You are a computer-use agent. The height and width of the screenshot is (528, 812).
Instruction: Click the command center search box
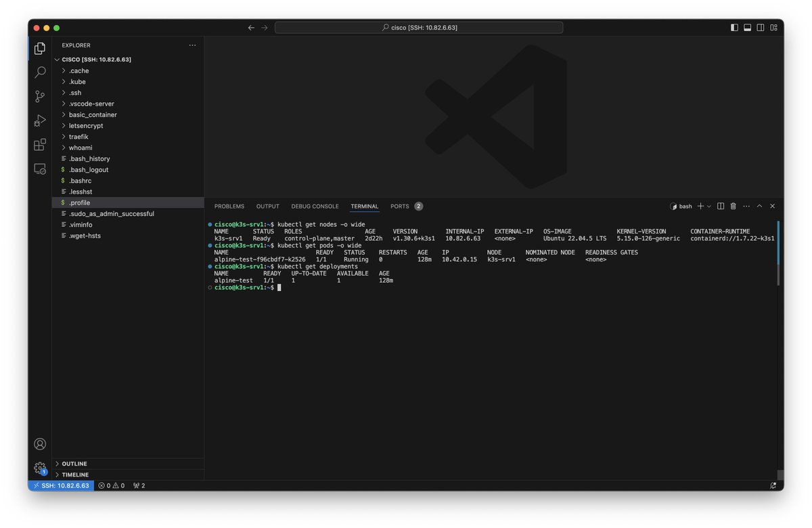pos(419,28)
